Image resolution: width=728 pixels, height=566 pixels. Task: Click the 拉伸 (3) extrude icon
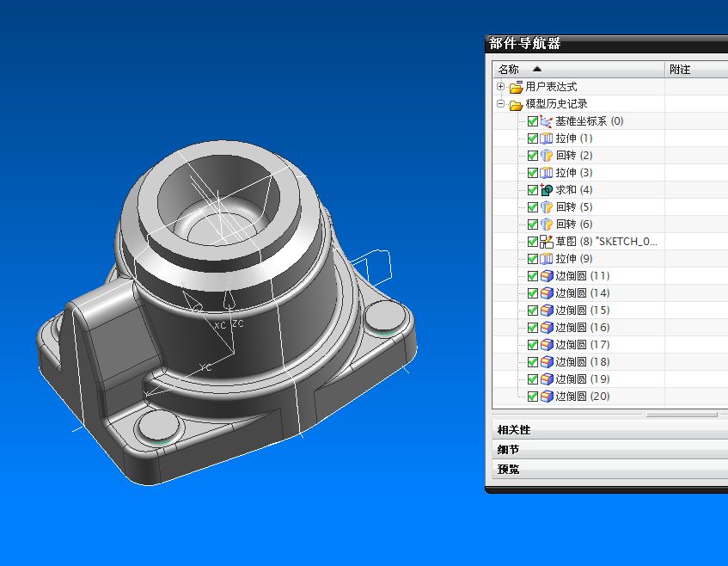pos(546,173)
